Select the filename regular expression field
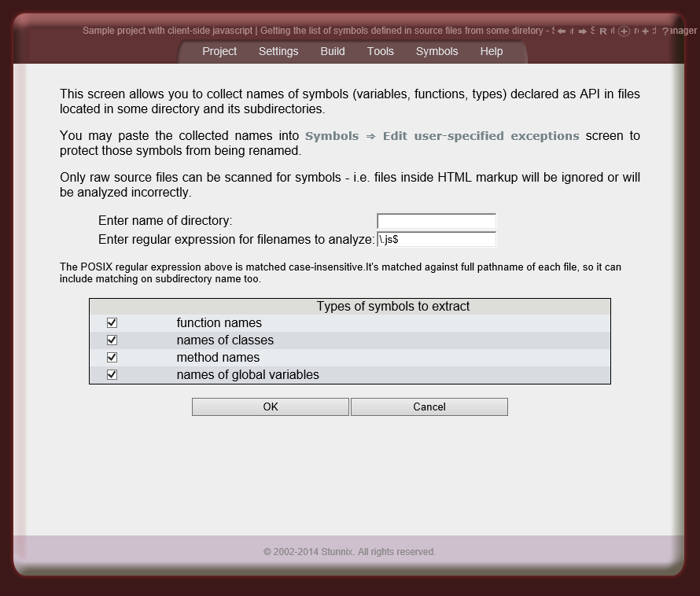The width and height of the screenshot is (700, 596). point(436,239)
